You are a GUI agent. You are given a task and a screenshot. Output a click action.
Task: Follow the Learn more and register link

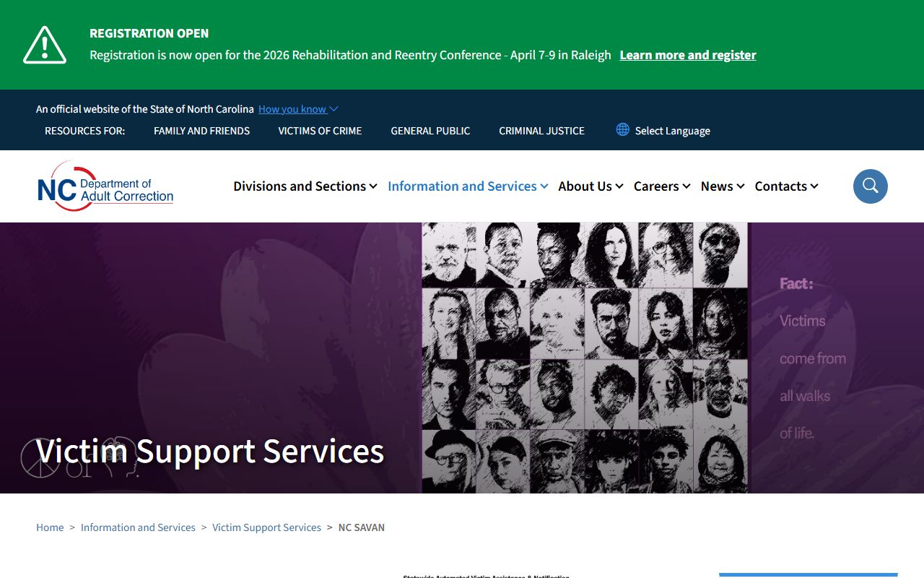click(x=688, y=55)
